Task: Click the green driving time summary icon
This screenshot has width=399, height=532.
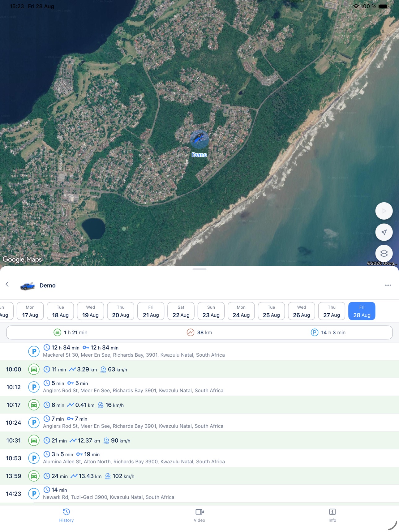Action: point(58,332)
